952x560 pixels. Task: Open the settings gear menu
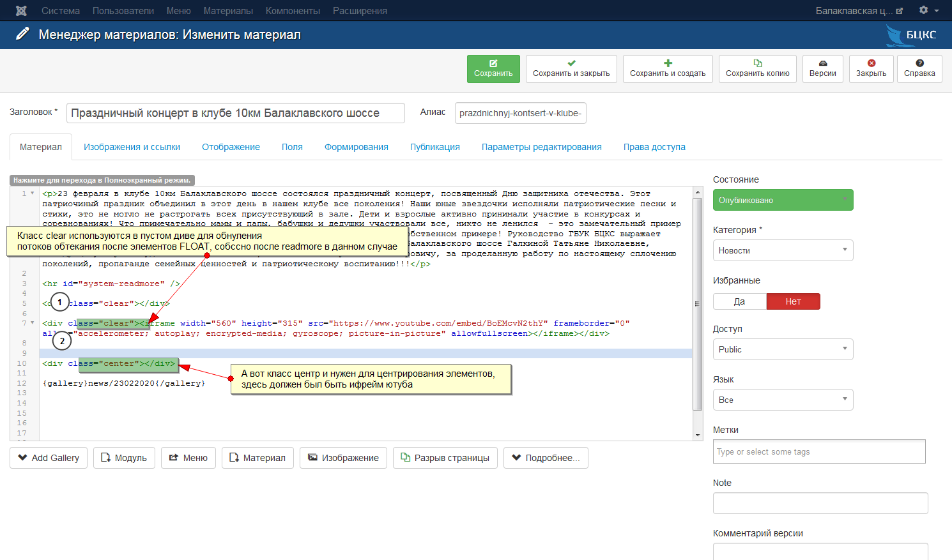[x=929, y=10]
